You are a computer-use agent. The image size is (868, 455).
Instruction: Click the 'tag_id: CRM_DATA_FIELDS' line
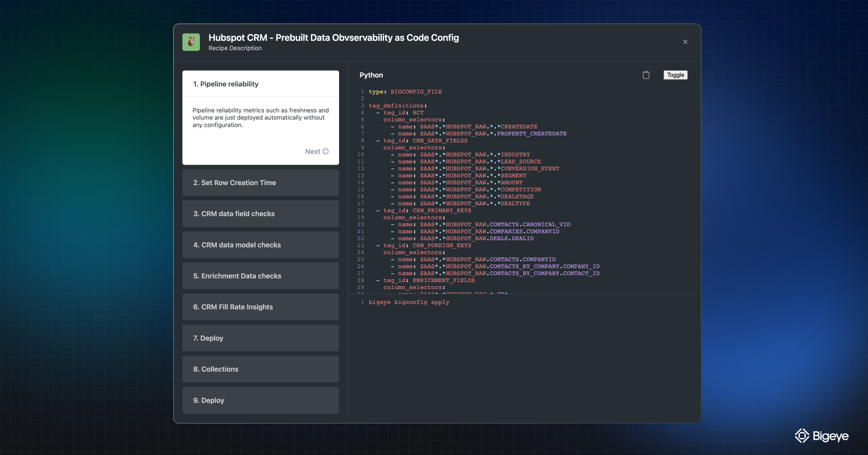point(422,141)
